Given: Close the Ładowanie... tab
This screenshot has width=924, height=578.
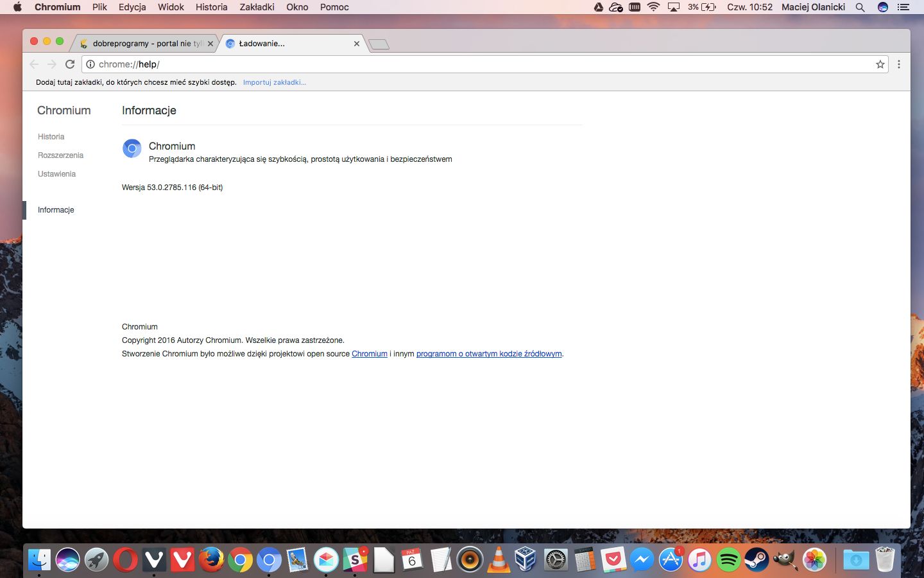Looking at the screenshot, I should click(x=357, y=44).
